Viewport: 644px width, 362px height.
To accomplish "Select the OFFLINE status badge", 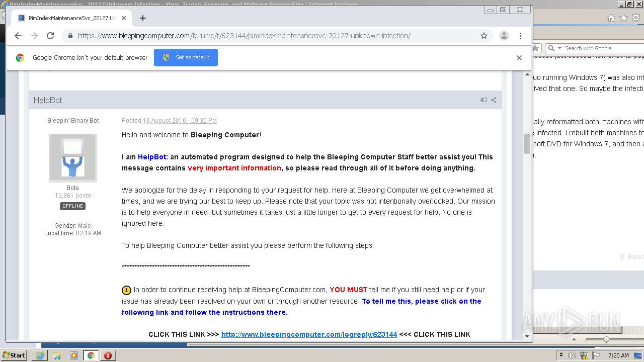I will [x=73, y=206].
